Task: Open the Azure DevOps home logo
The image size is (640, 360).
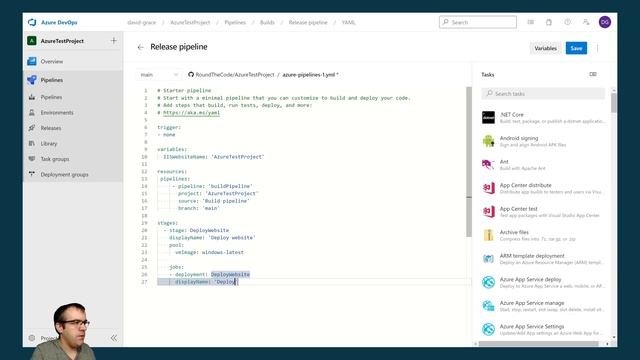Action: [x=32, y=22]
